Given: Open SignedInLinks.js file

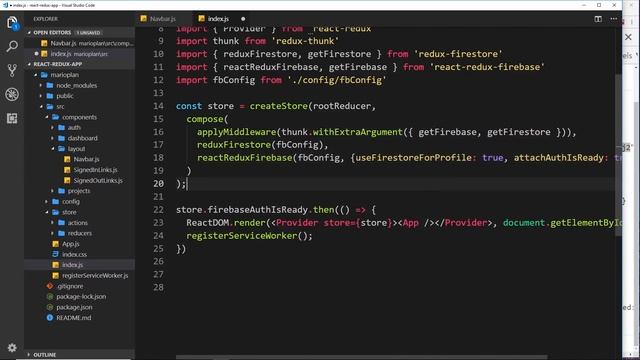Looking at the screenshot, I should tap(80, 170).
